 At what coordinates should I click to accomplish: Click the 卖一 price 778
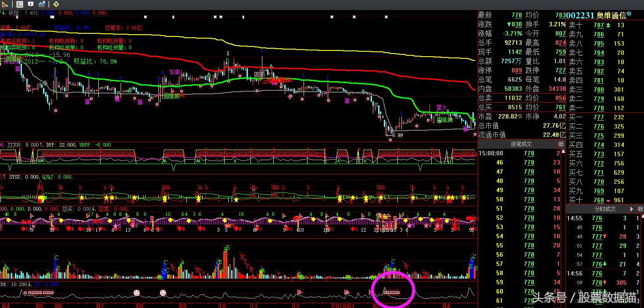click(599, 108)
